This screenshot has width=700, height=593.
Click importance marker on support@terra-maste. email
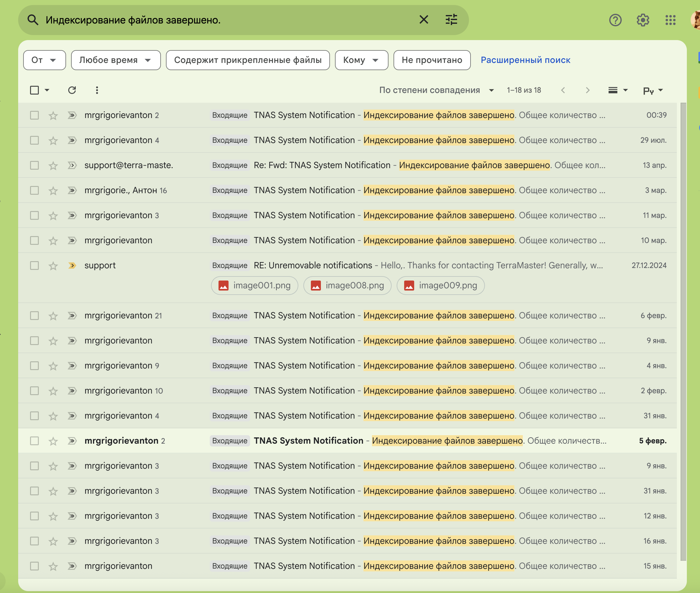[x=72, y=165]
